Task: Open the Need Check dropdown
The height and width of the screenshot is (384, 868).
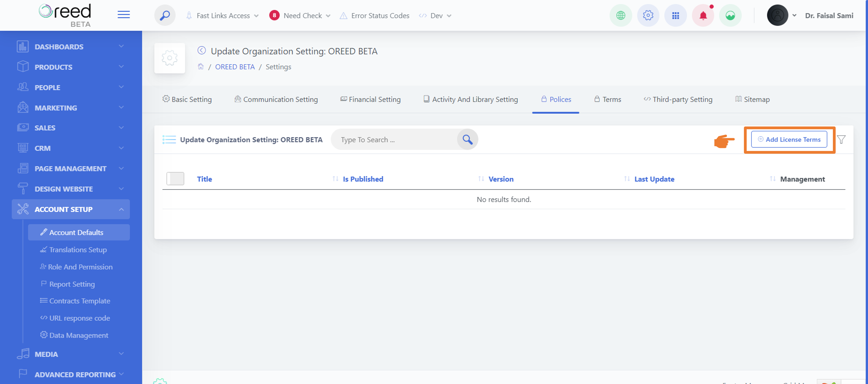Action: tap(300, 16)
